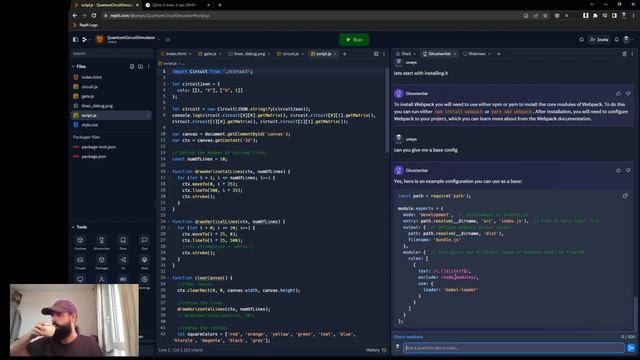Open package.json file
The height and width of the screenshot is (360, 640).
tap(94, 156)
